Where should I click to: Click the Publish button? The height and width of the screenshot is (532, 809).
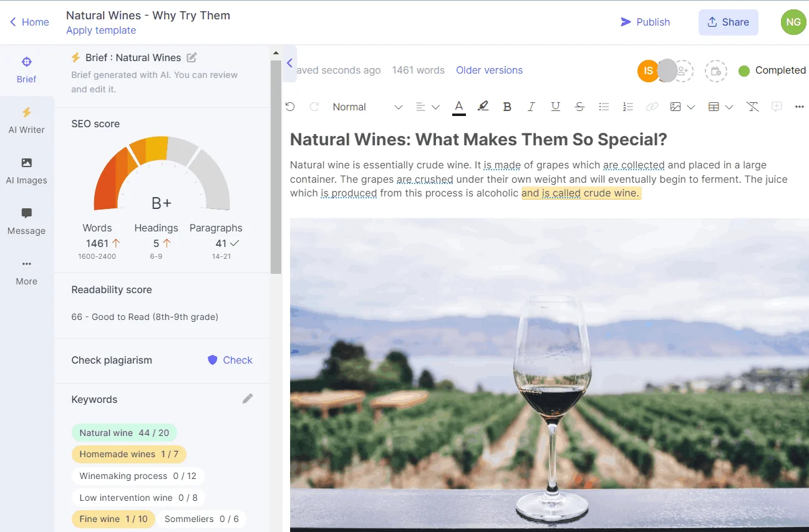645,22
